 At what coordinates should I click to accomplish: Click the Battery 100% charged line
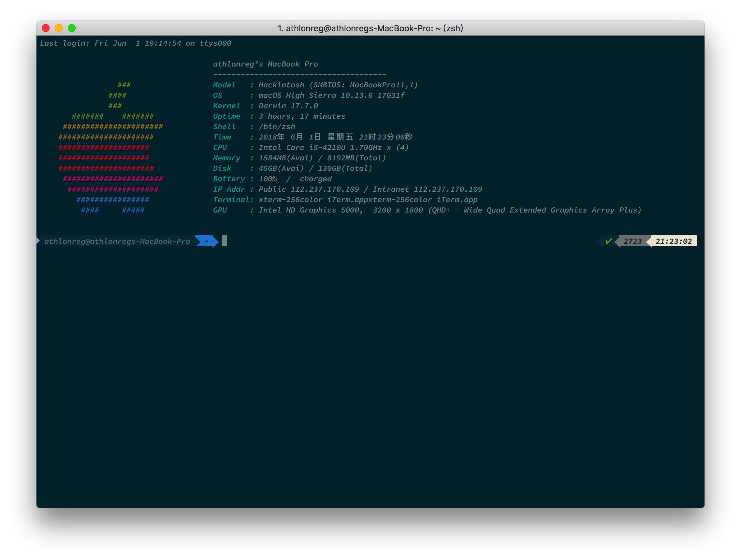(x=295, y=179)
